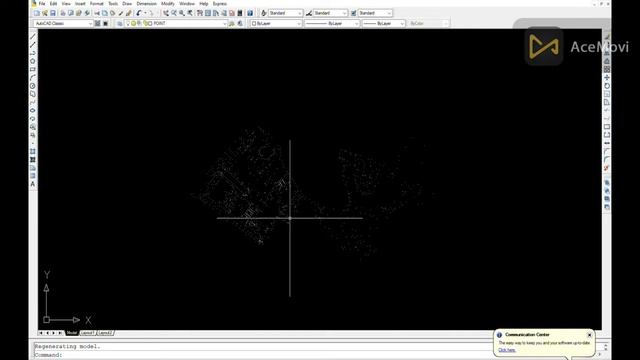Viewport: 640px width, 360px height.
Task: Select the Ellipse drawing tool
Action: click(33, 110)
